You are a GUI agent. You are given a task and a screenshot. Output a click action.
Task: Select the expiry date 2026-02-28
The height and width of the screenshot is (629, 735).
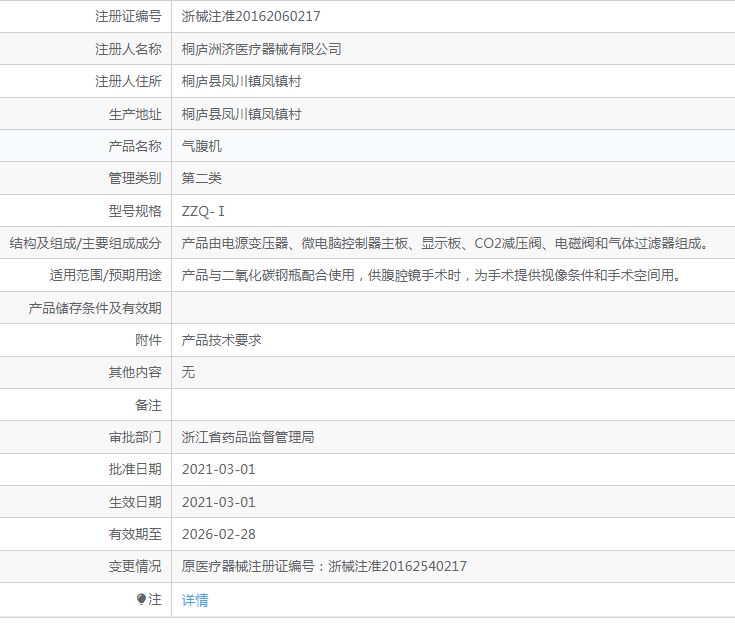coord(218,534)
